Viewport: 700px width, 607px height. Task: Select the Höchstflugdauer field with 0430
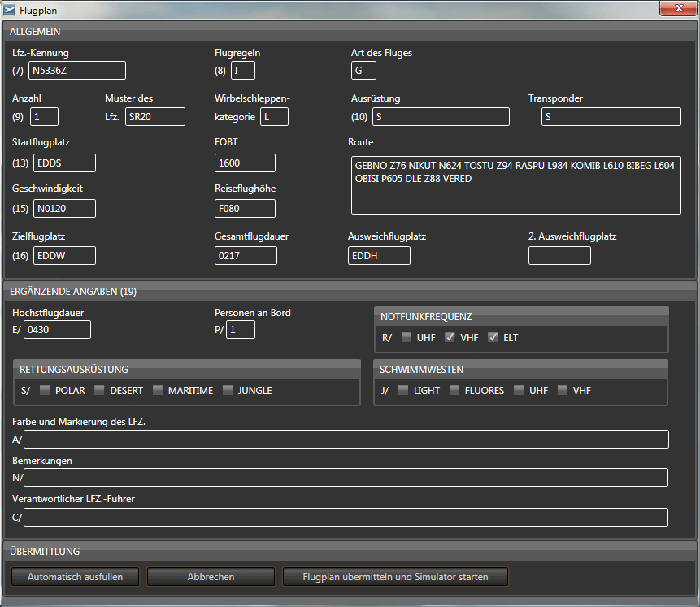[x=57, y=330]
